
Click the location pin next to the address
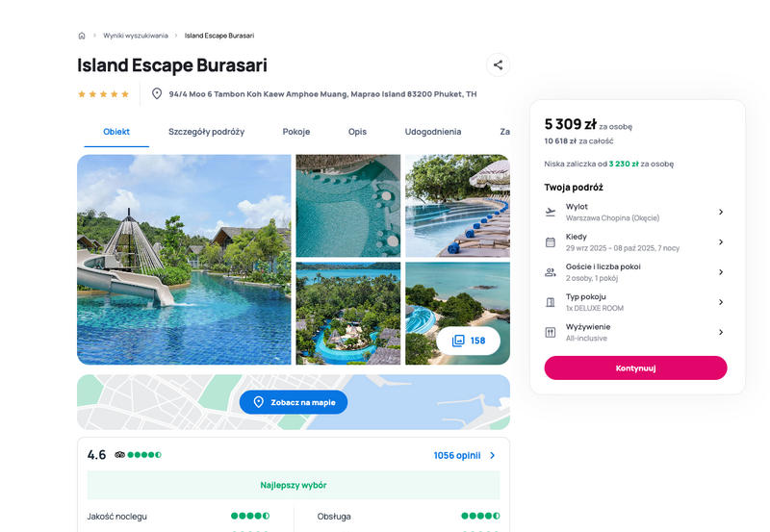tap(157, 93)
